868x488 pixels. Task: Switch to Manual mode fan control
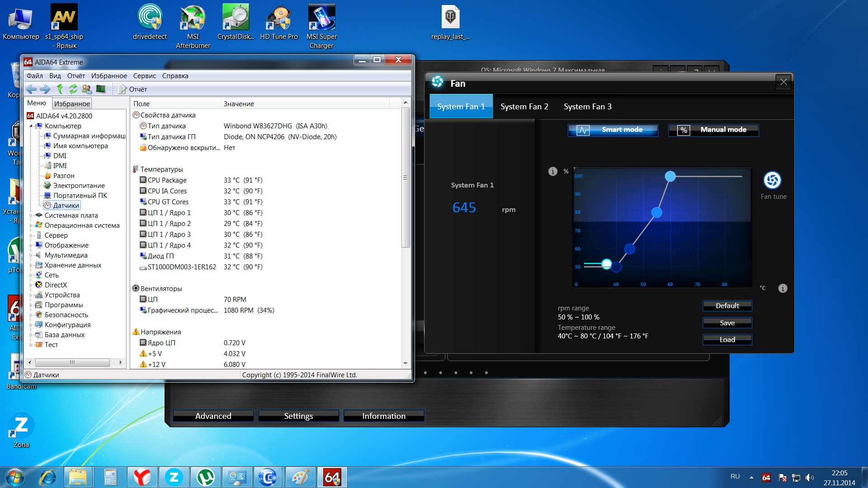click(713, 130)
